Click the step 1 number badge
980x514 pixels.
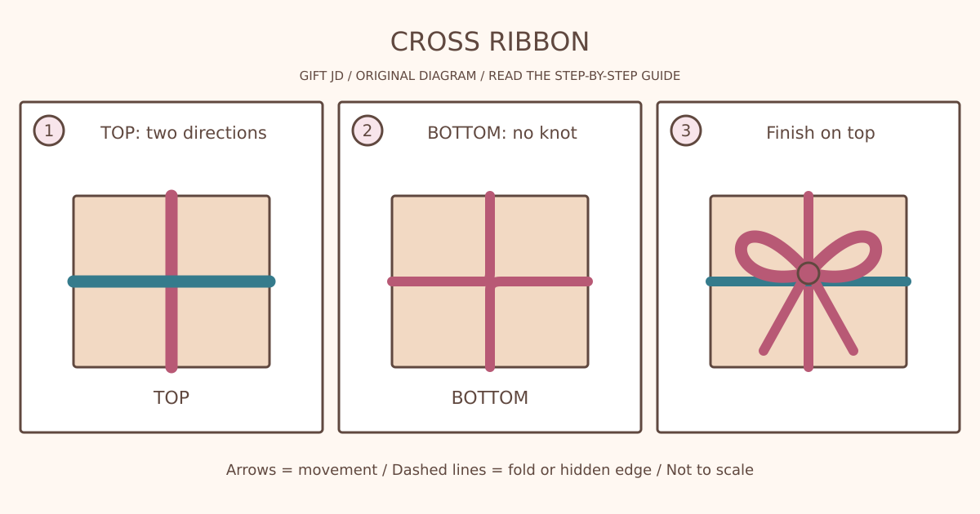[x=49, y=131]
